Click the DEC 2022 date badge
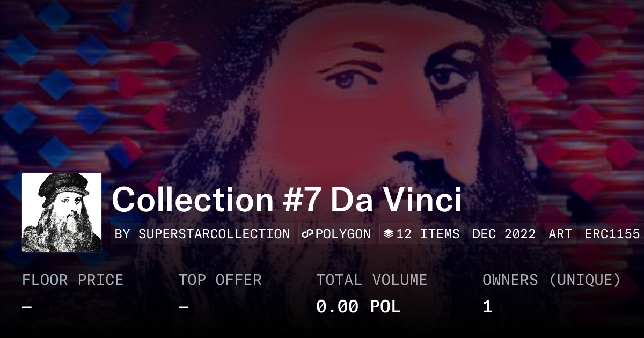The image size is (644, 338). point(504,234)
